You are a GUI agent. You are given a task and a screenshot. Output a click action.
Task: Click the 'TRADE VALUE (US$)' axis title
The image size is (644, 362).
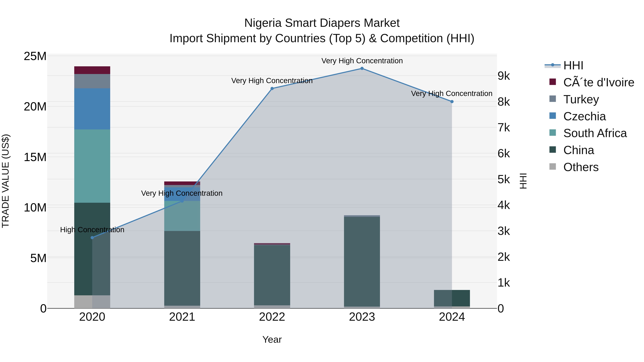(x=6, y=181)
